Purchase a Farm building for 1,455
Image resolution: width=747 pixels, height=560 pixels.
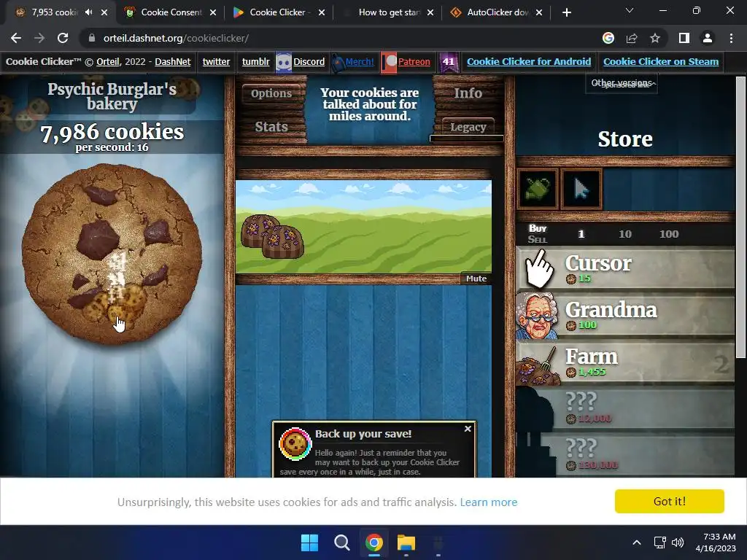(x=625, y=362)
